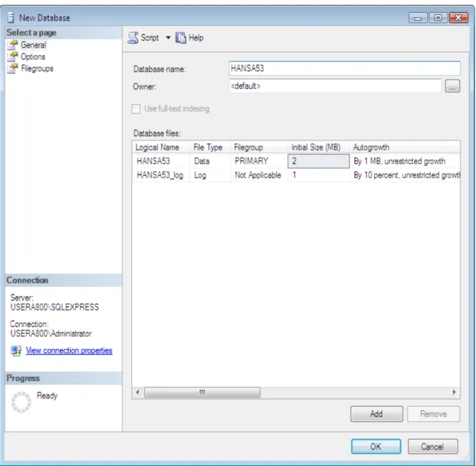Click the Ready progress spinner icon

(21, 402)
